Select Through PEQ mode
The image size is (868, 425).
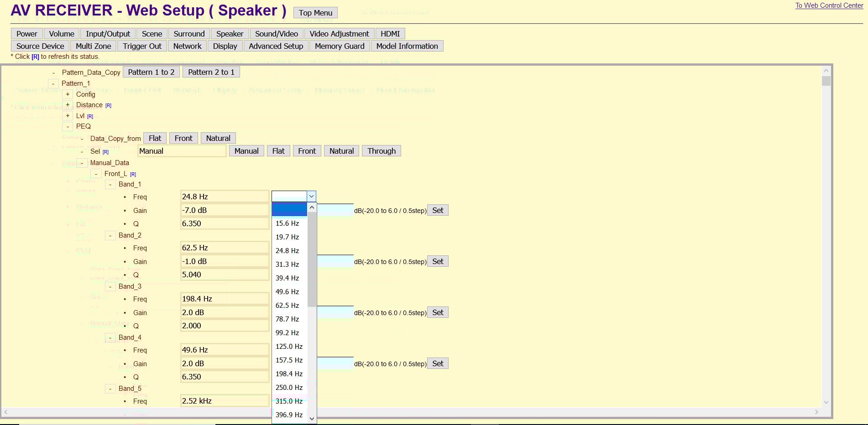(x=381, y=151)
